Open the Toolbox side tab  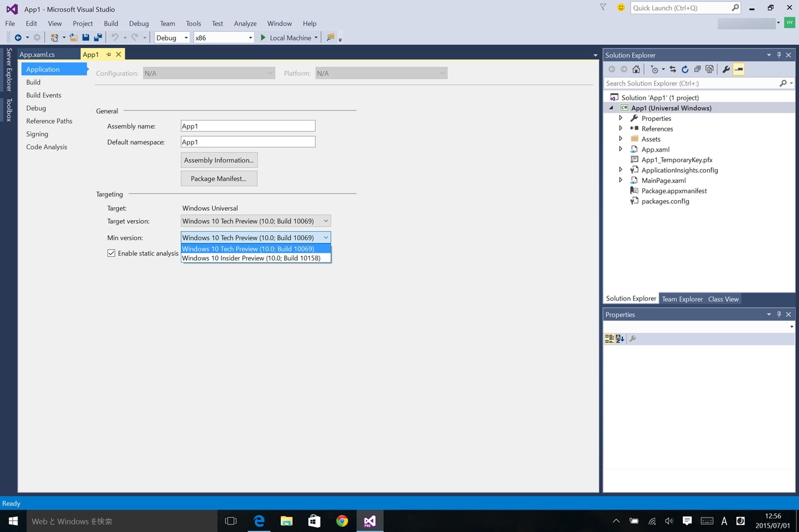[x=9, y=110]
